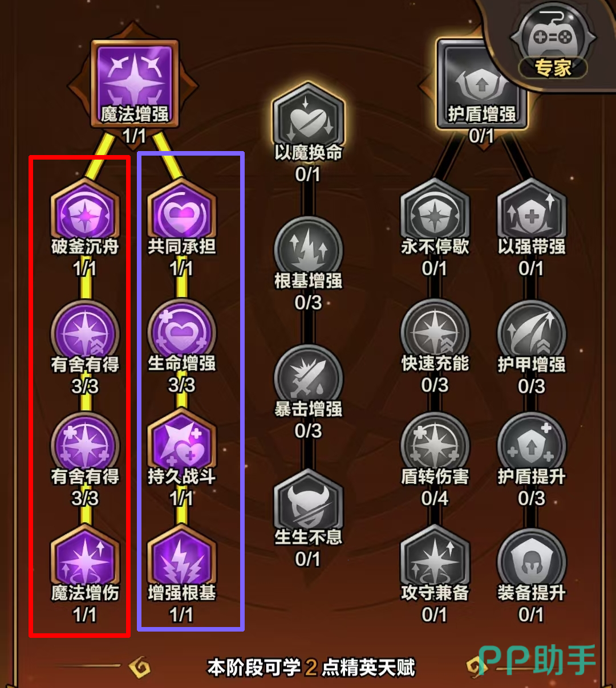Select the 攻守兼备 talent node
This screenshot has width=616, height=688.
coord(435,559)
